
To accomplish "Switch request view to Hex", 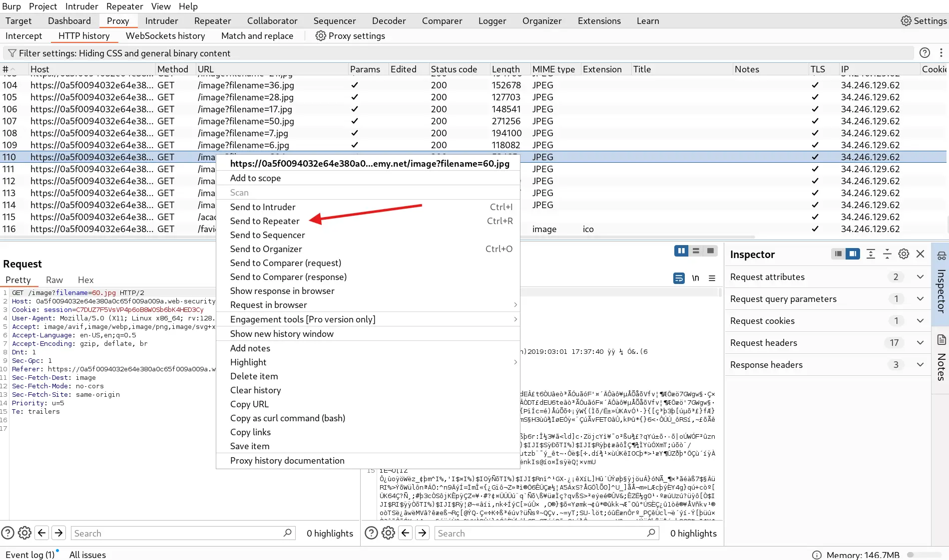I will coord(85,280).
